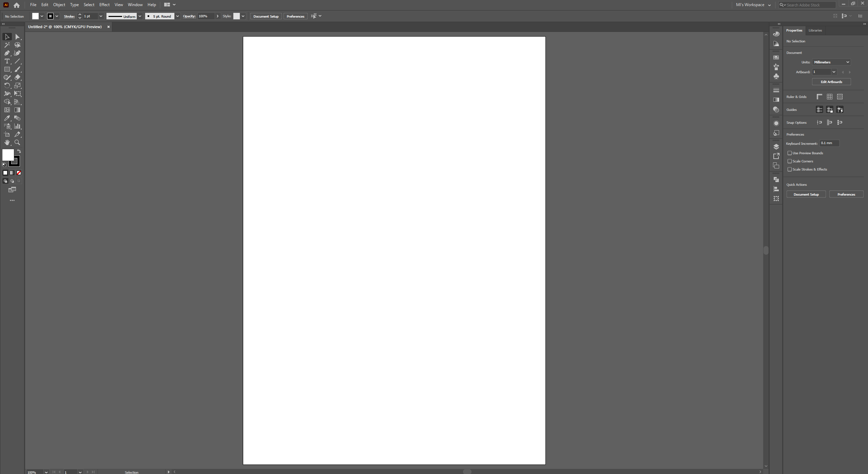Open the Object menu

[59, 5]
